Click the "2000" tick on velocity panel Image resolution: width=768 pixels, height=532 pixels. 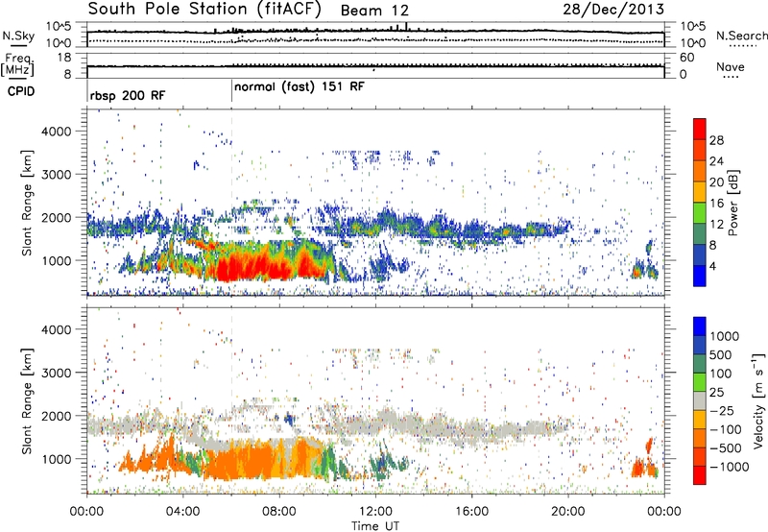click(57, 416)
